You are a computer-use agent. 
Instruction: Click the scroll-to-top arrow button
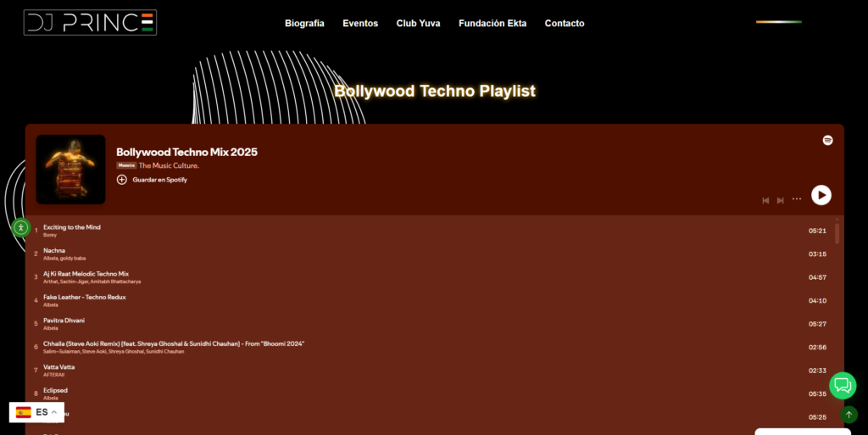849,415
